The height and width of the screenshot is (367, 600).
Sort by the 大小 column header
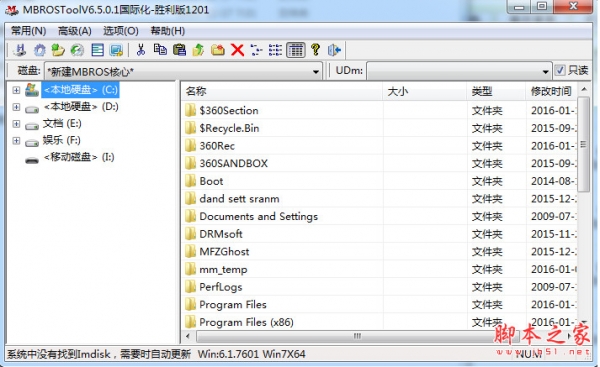click(425, 91)
